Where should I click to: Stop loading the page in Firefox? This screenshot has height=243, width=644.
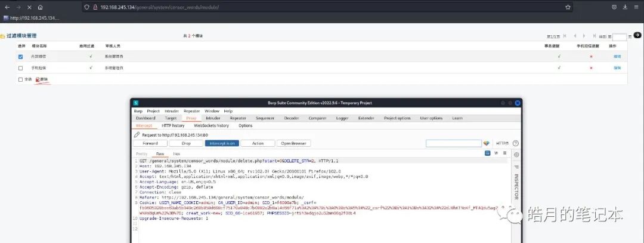click(x=30, y=7)
